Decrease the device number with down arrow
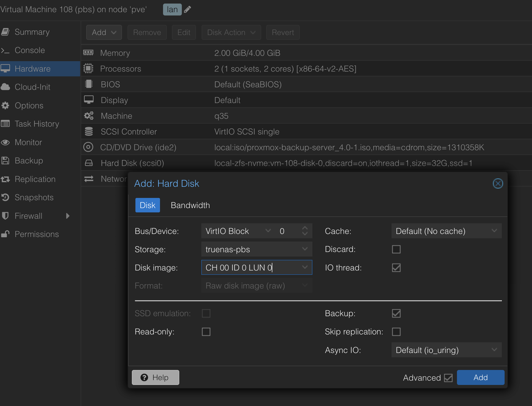532x406 pixels. (305, 234)
